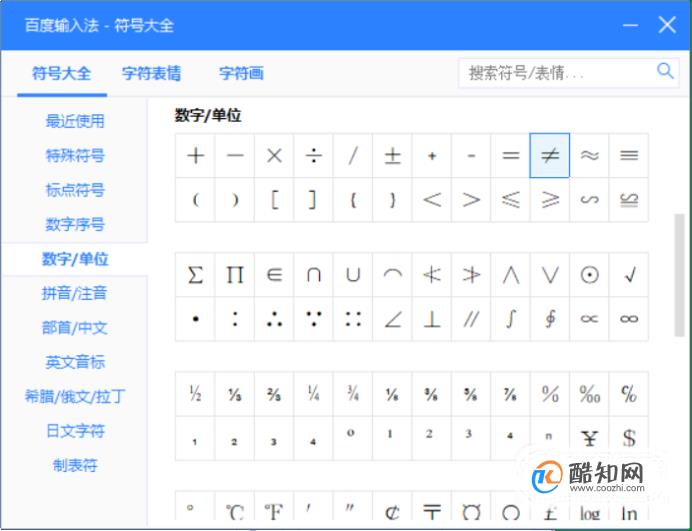Insert the infinity ∞ symbol

point(629,319)
